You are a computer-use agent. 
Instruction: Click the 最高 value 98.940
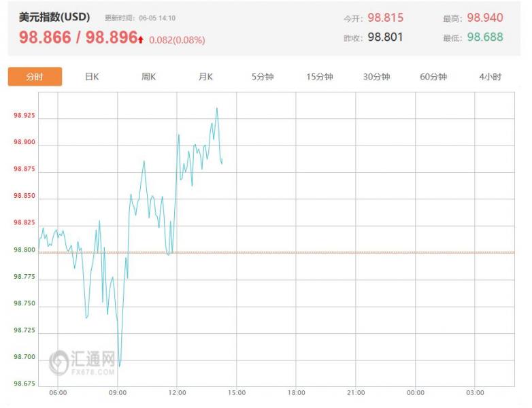click(485, 18)
